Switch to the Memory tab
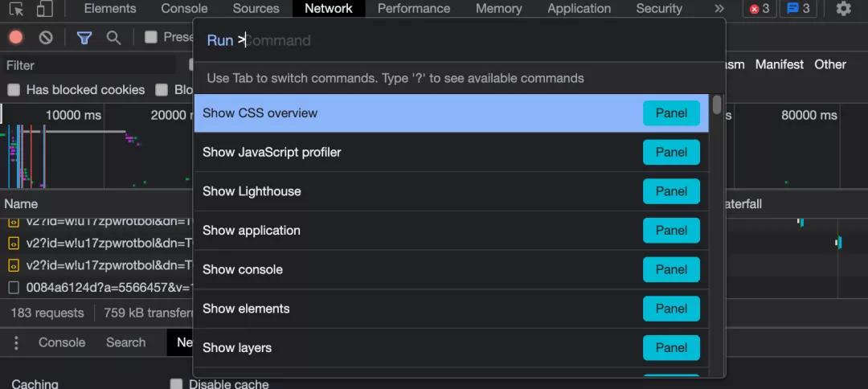 pos(499,8)
